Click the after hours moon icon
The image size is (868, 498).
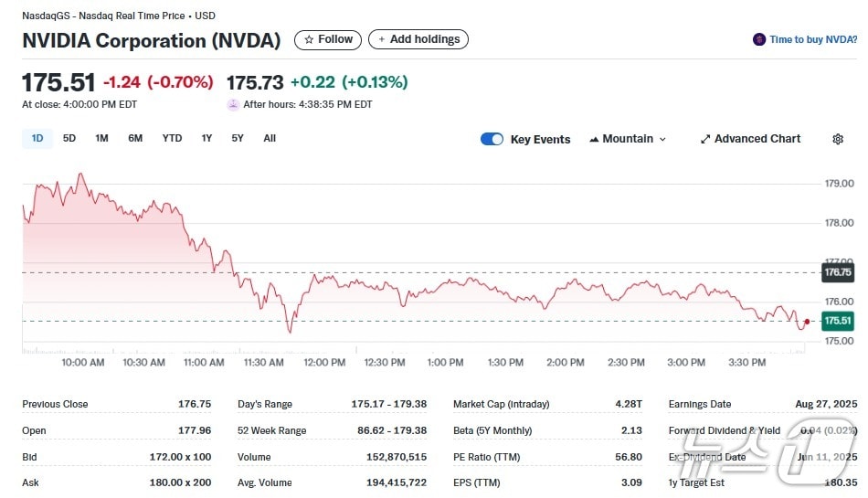click(x=233, y=104)
